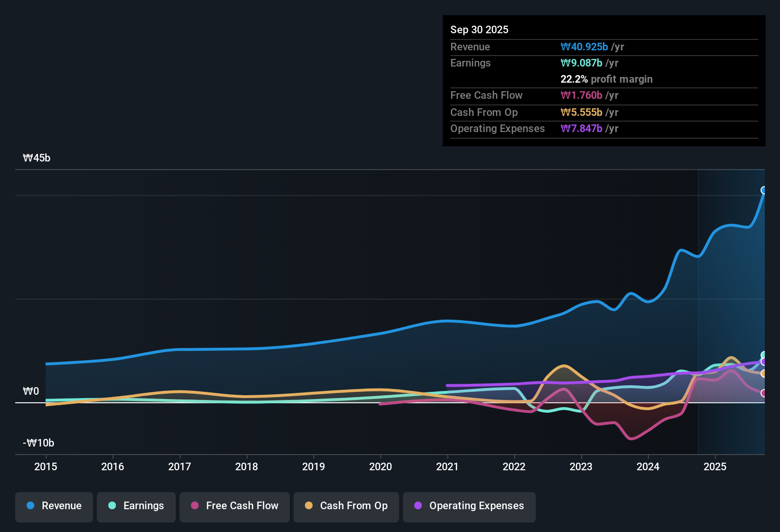Image resolution: width=780 pixels, height=532 pixels.
Task: Click the orange Cash From Op legend dot
Action: tap(309, 506)
